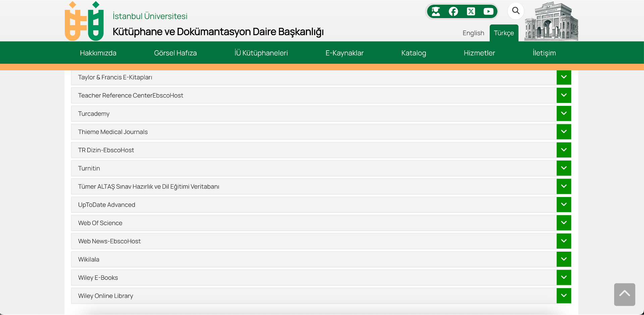Open the İÜ Kütüphaneleri menu
Screen dimensions: 644x315
261,53
